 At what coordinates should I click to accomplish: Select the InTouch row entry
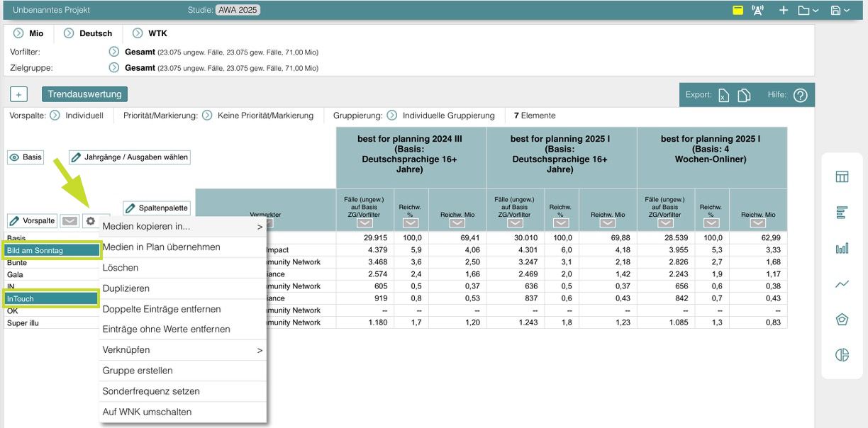52,298
